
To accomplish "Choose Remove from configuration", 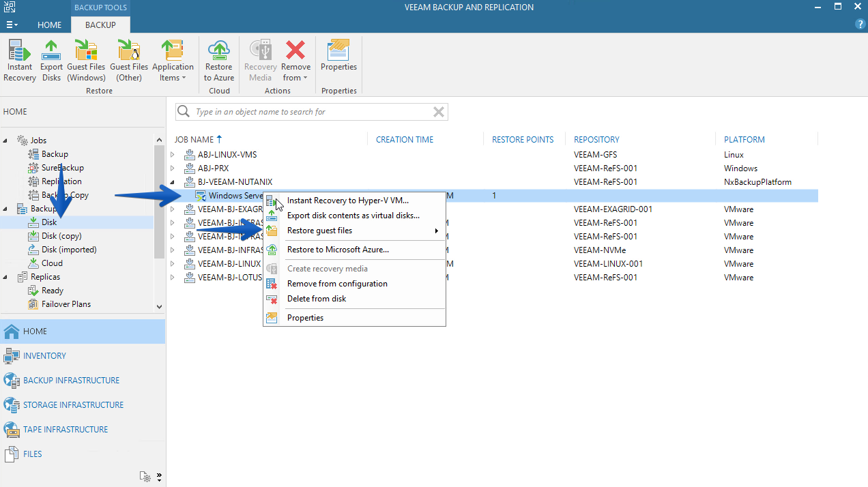I will (x=354, y=284).
